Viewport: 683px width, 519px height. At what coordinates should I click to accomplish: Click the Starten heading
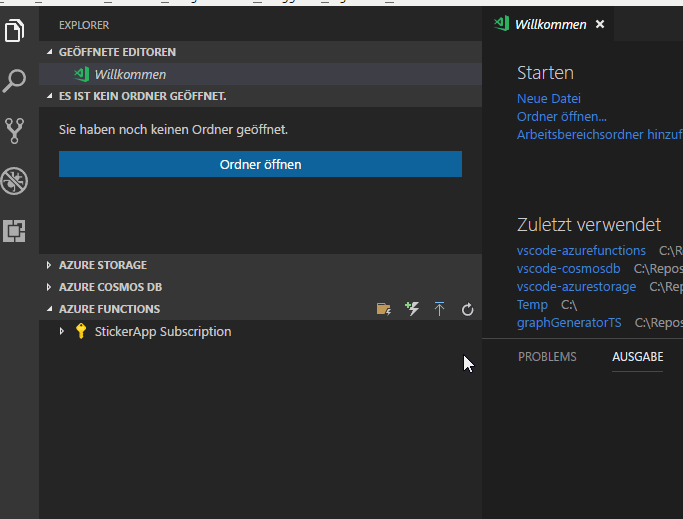click(x=545, y=73)
